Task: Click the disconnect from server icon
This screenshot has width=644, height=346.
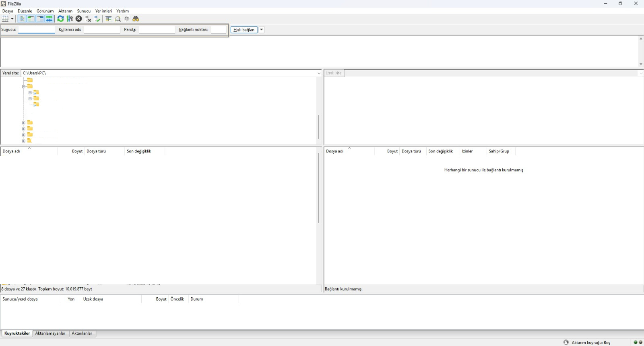Action: 88,19
